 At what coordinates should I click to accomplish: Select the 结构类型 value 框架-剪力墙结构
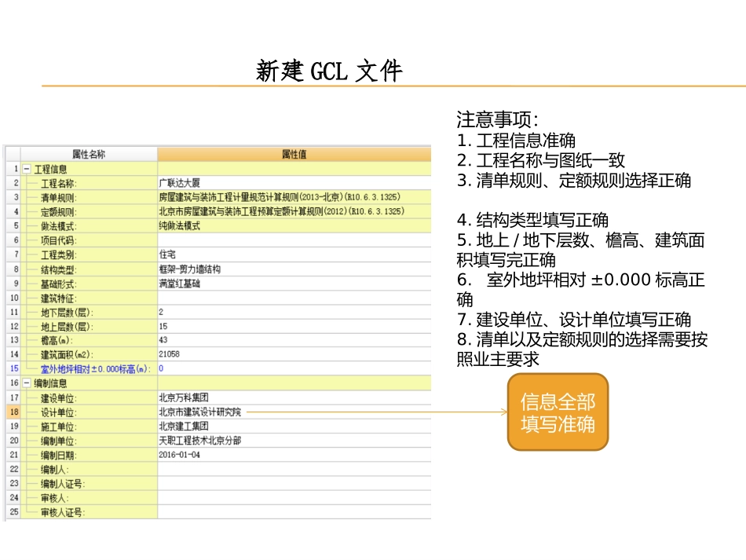point(294,269)
